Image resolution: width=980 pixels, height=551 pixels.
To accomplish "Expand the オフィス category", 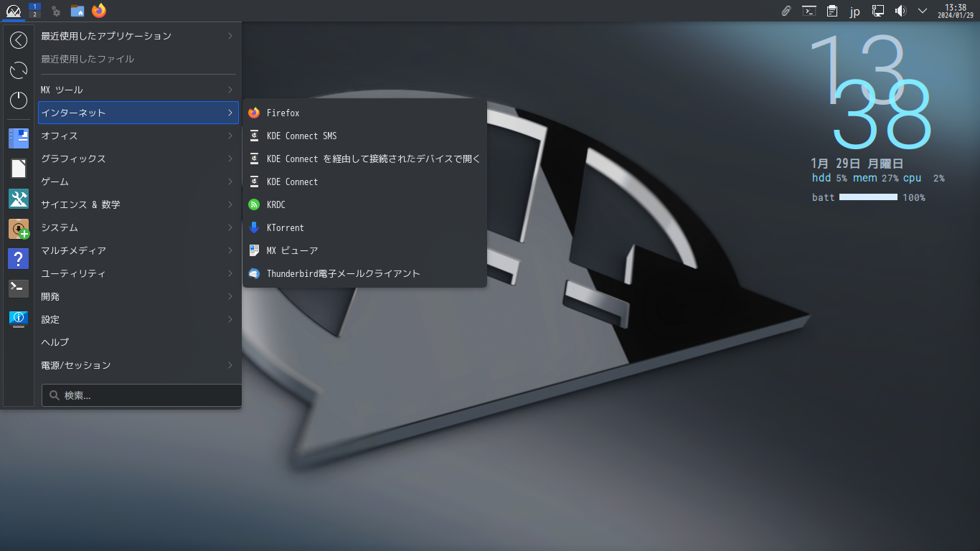I will point(138,136).
